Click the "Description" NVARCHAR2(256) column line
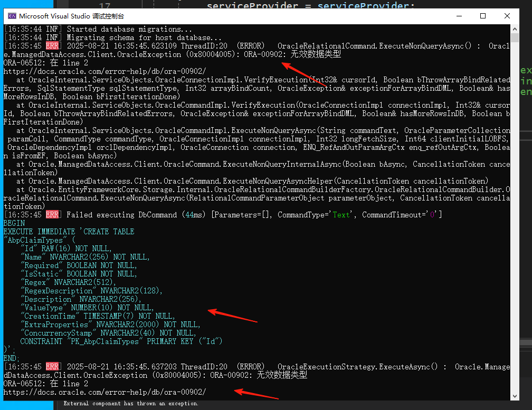This screenshot has height=410, width=532. (81, 299)
